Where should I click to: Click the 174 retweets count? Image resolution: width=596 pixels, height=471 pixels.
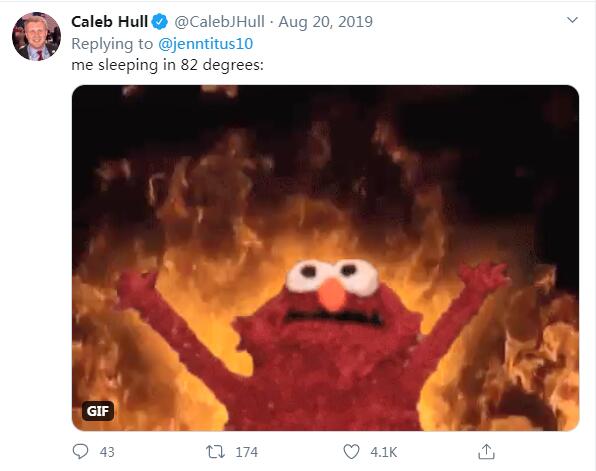[x=246, y=452]
